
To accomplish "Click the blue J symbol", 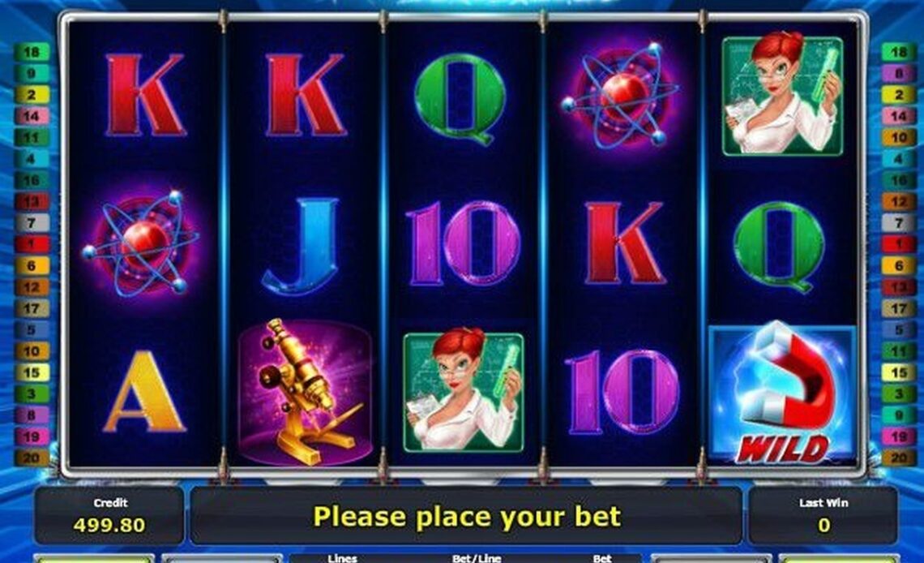I will [302, 247].
